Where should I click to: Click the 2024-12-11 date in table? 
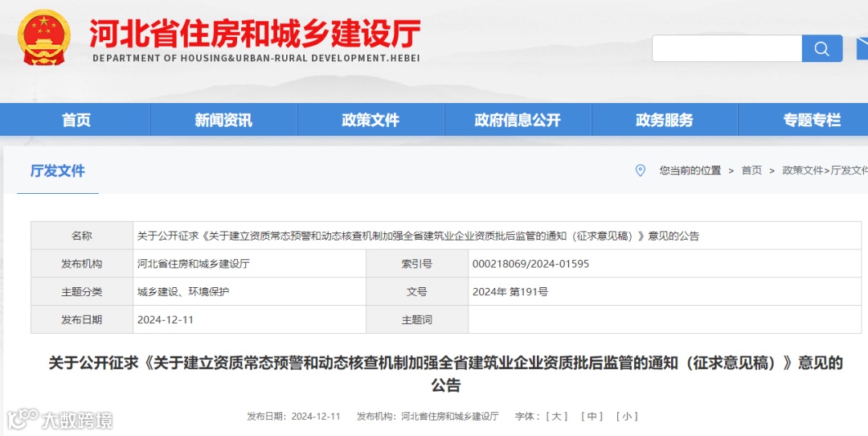165,319
